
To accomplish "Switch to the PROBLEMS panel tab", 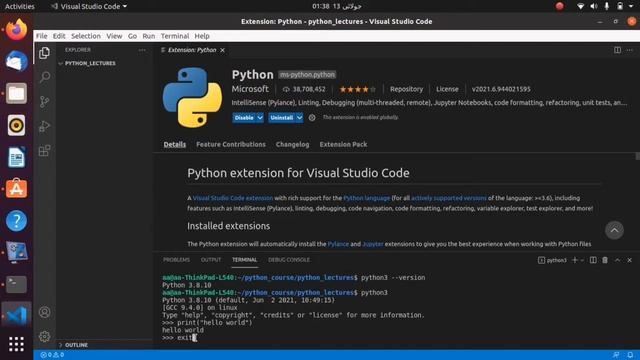I will point(176,260).
